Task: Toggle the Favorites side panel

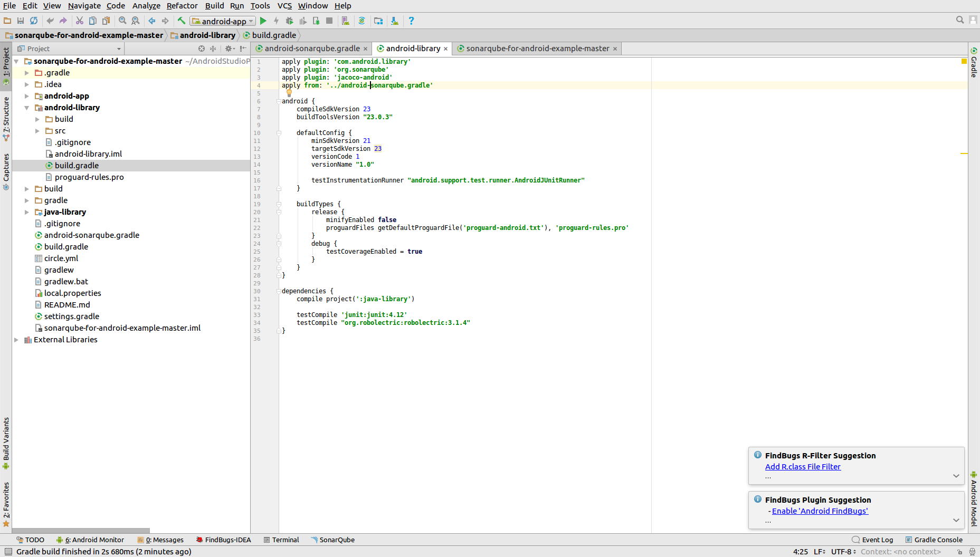Action: (x=6, y=504)
